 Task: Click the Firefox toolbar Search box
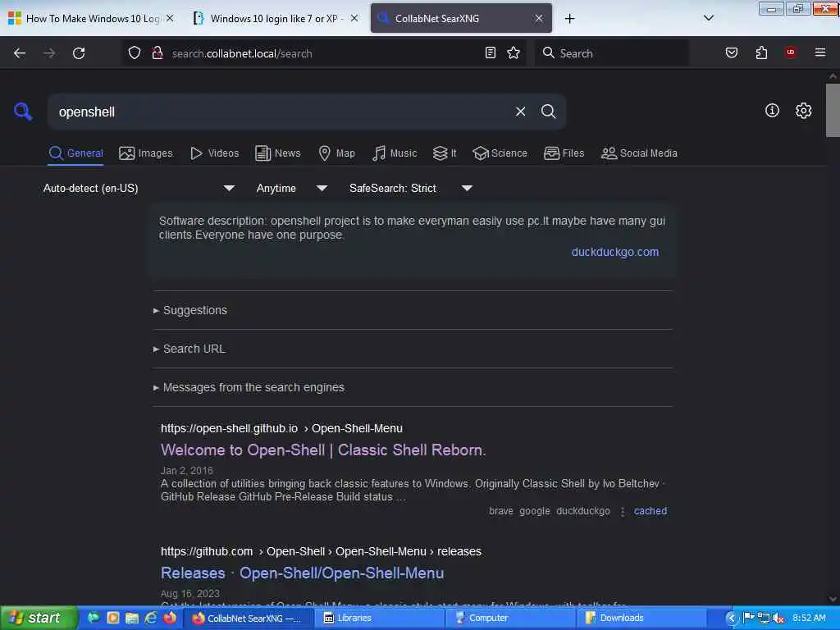coord(612,53)
